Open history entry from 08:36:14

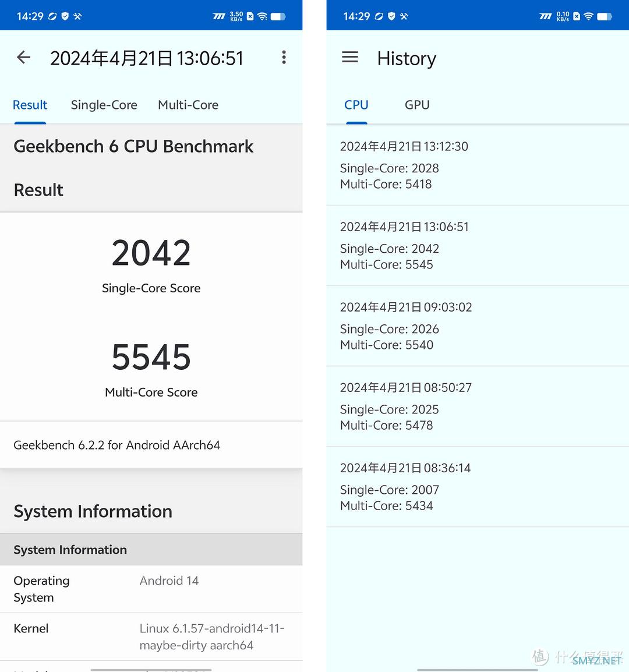478,487
